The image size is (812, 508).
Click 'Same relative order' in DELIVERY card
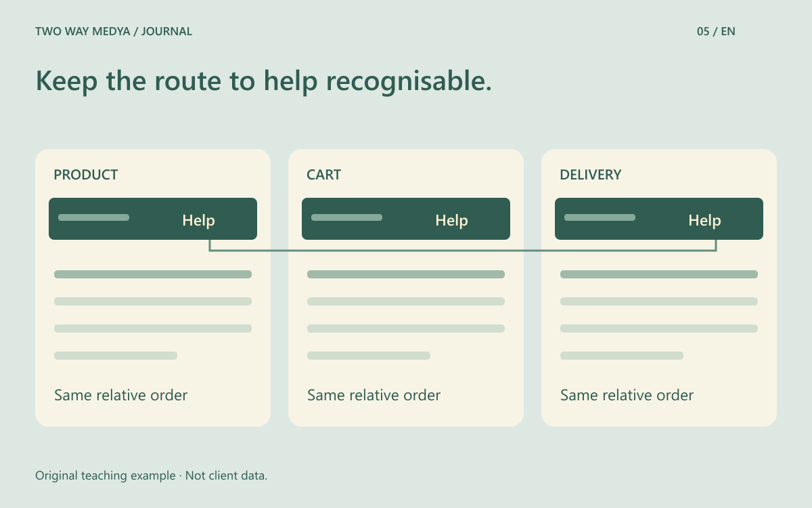coord(627,395)
